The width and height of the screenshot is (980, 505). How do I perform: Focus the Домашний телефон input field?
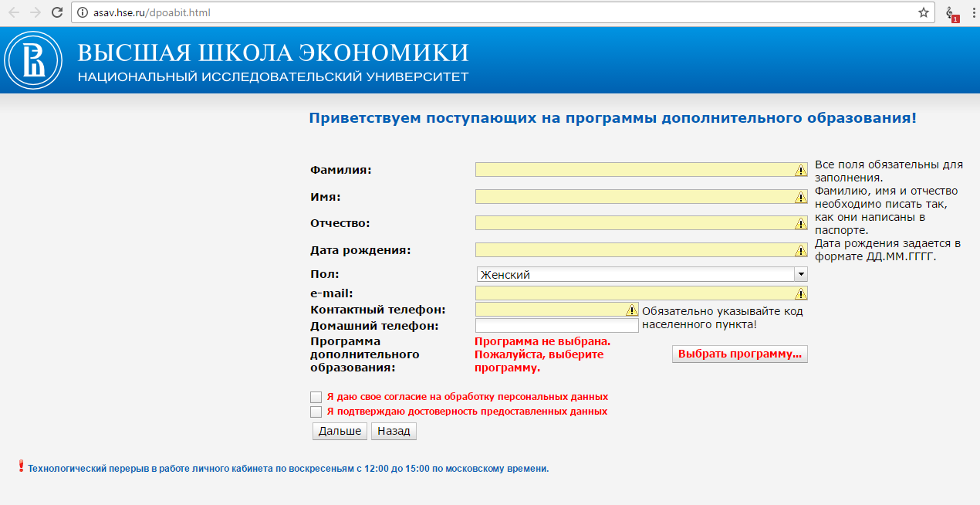pos(557,326)
